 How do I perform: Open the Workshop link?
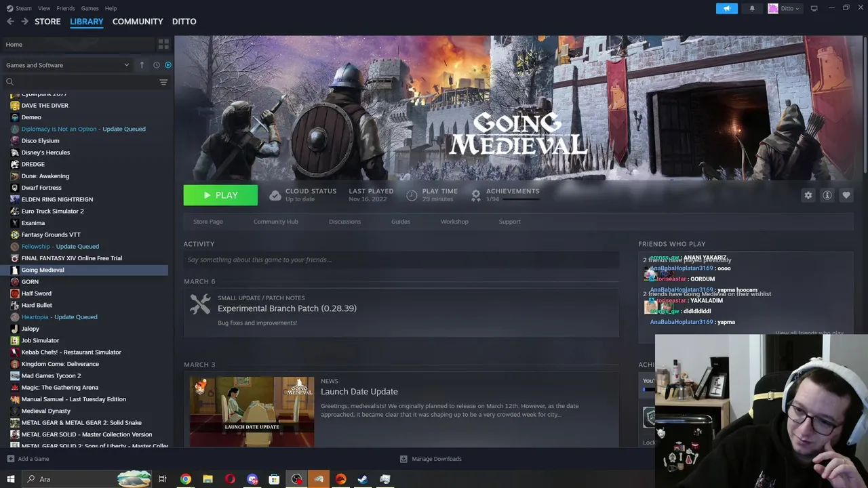pyautogui.click(x=454, y=222)
